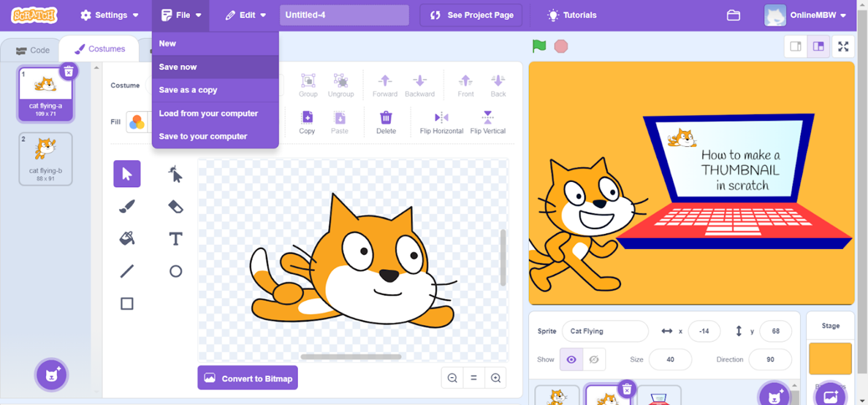Viewport: 868px width, 405px height.
Task: Click the Paste icon
Action: (340, 122)
